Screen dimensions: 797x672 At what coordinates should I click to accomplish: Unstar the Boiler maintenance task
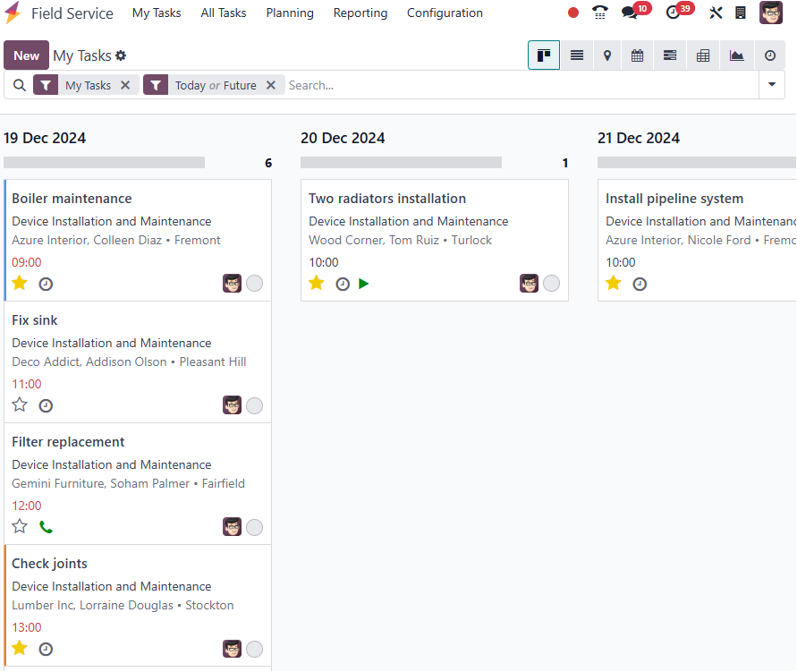(x=20, y=284)
